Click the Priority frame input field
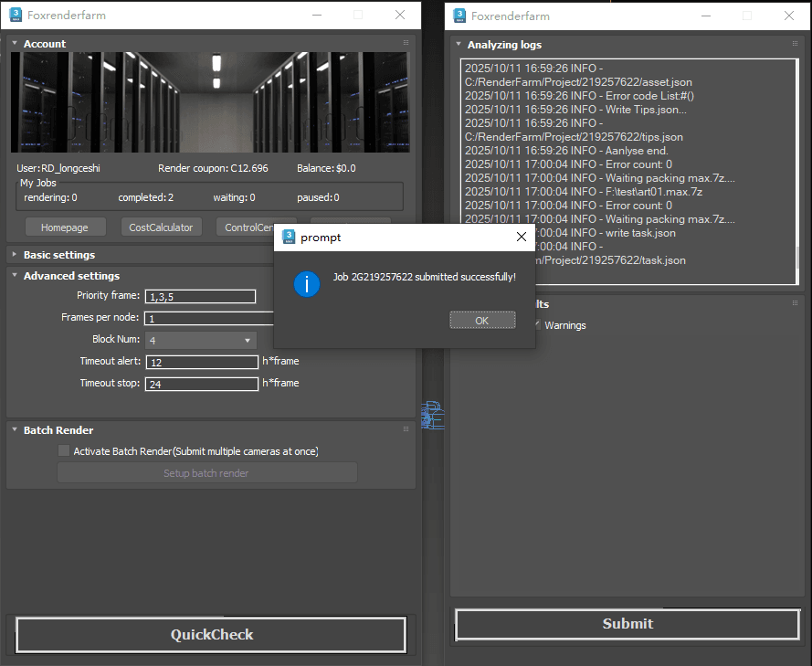This screenshot has width=812, height=666. [x=200, y=296]
